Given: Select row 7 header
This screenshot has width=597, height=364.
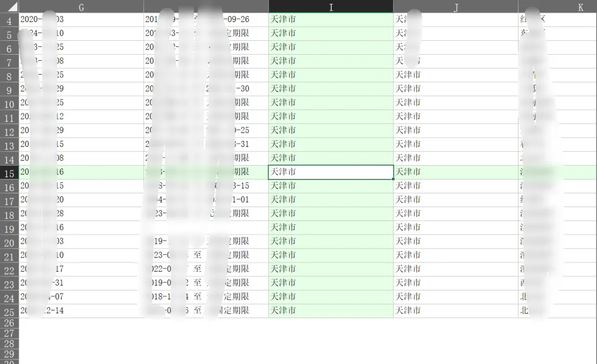Looking at the screenshot, I should tap(9, 61).
